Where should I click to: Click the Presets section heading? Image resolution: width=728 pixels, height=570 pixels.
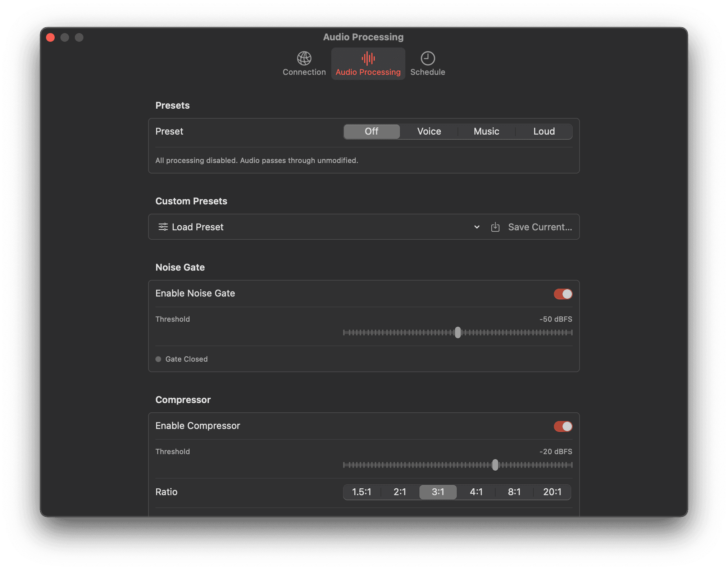[172, 105]
